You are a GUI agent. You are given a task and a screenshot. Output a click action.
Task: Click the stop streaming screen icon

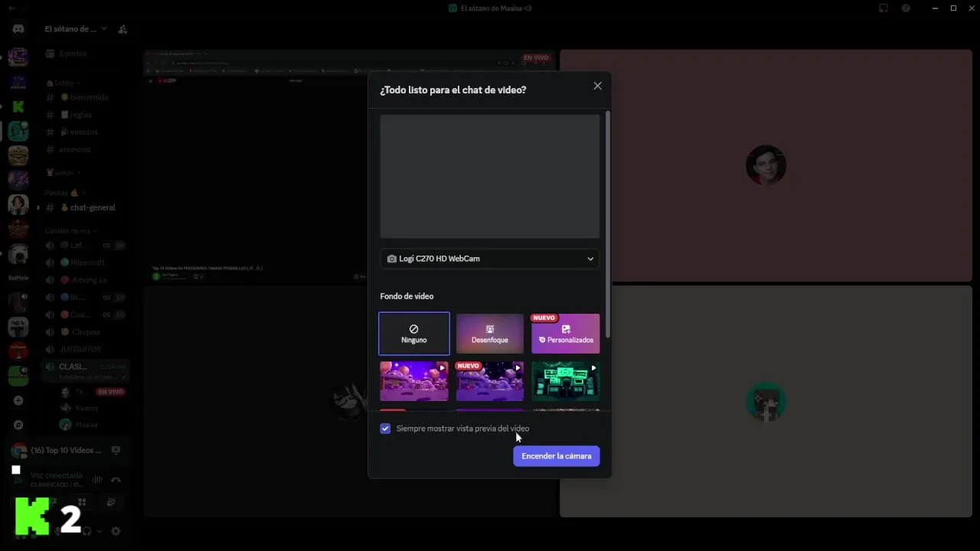coord(116,451)
